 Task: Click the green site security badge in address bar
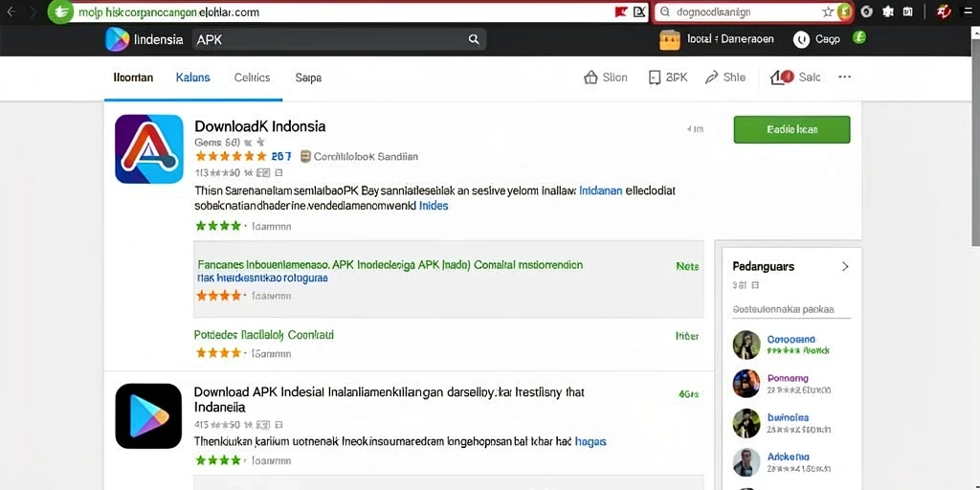coord(60,11)
